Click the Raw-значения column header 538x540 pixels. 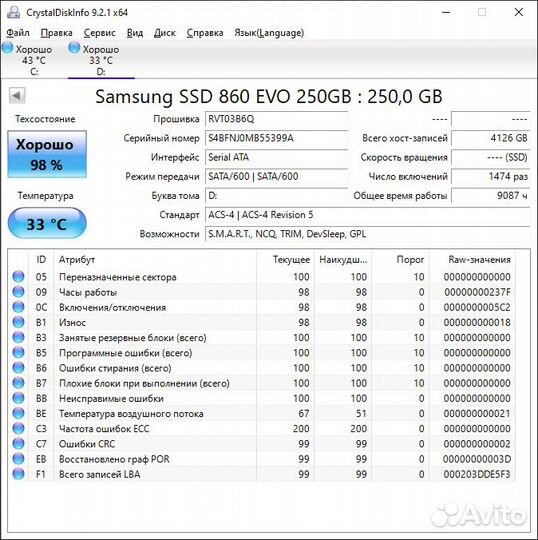click(472, 259)
